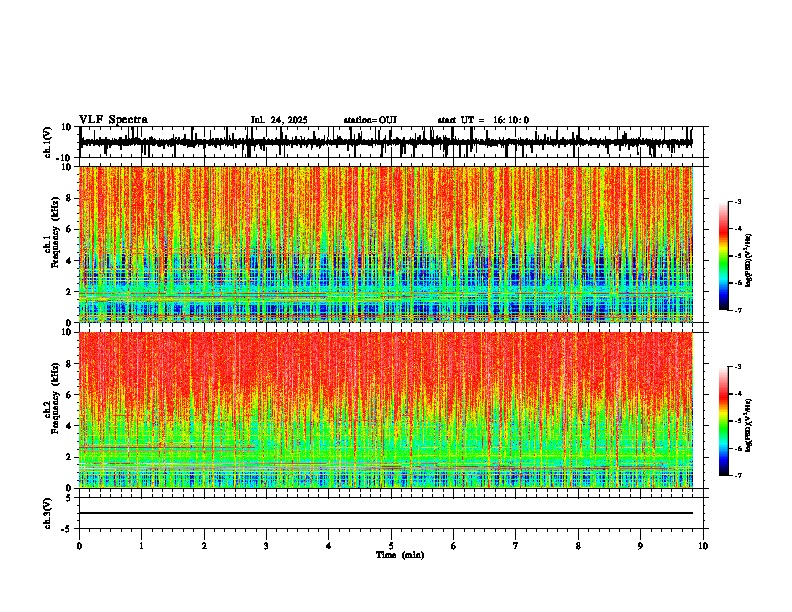Click the time axis tick label "9"

[x=640, y=546]
